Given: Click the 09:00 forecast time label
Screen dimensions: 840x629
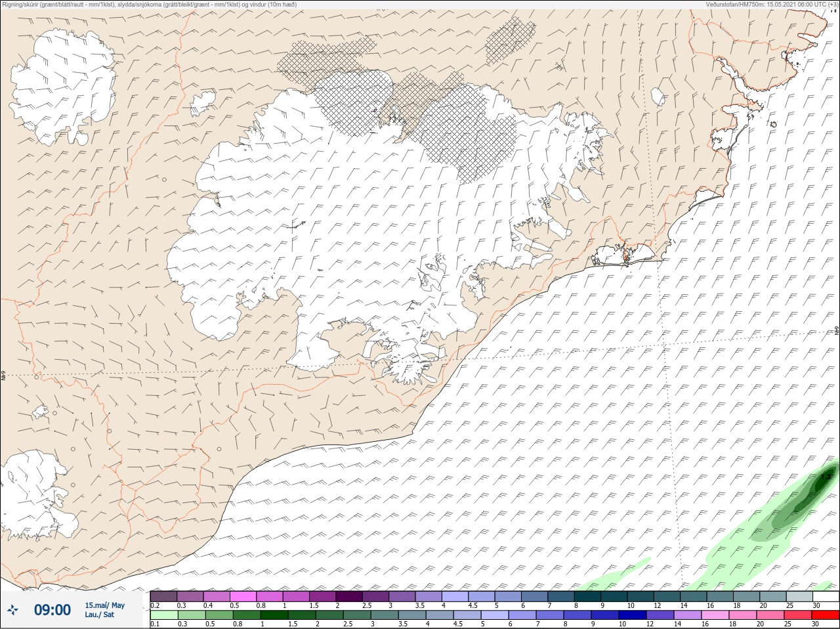Looking at the screenshot, I should tap(52, 610).
